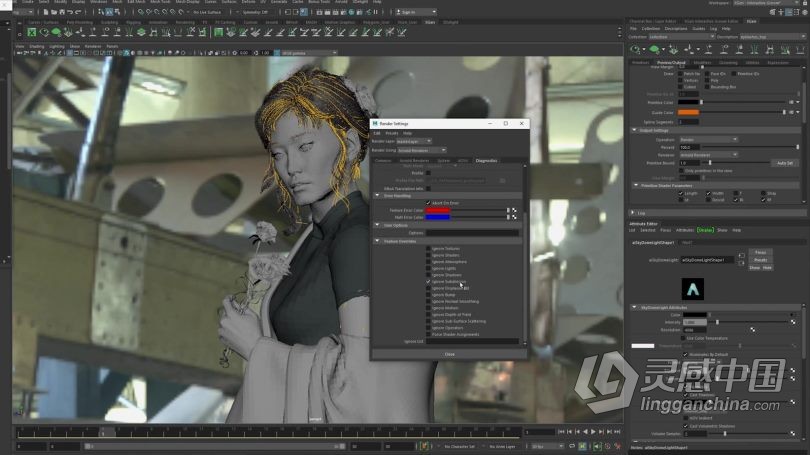Collapse the Feature Overrides section

point(377,241)
